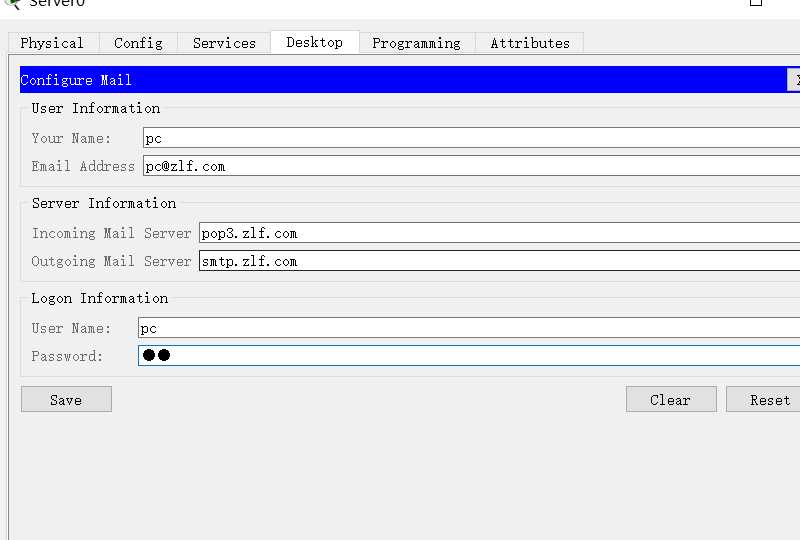Viewport: 800px width, 540px height.
Task: Click the Reset button
Action: pyautogui.click(x=764, y=399)
